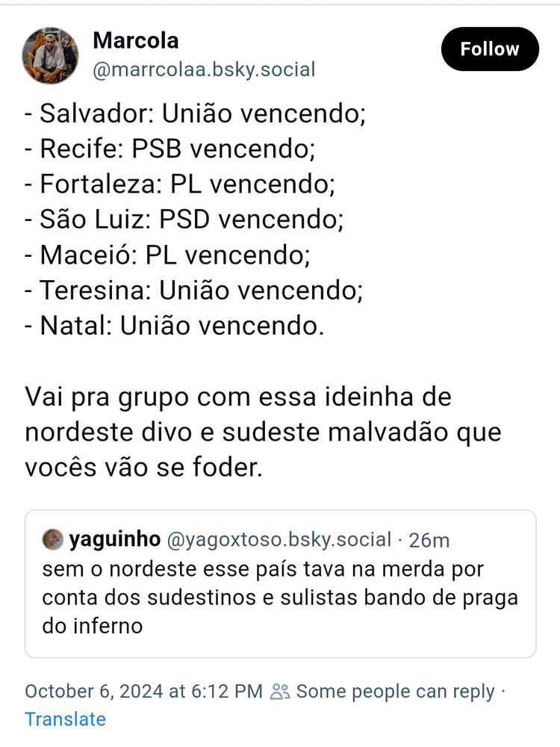Click "Some people can reply" label
The width and height of the screenshot is (560, 747).
(395, 692)
